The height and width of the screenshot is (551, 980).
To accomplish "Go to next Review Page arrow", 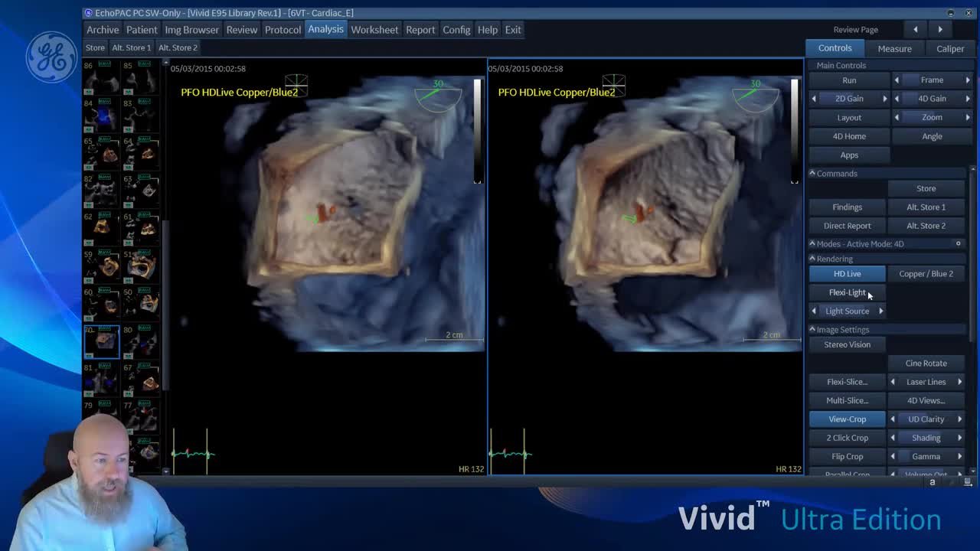I will pos(940,29).
